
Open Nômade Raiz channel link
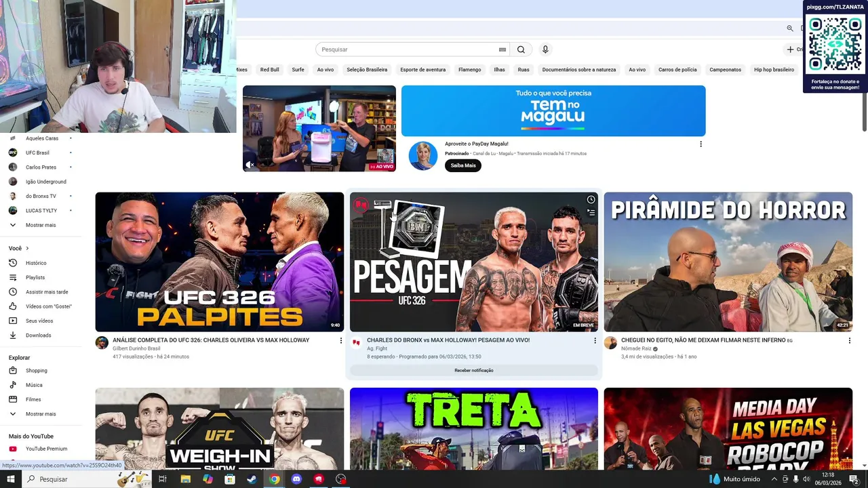[637, 348]
